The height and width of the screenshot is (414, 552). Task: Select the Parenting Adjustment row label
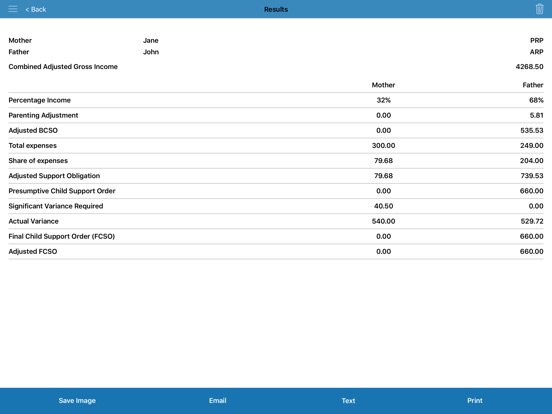pyautogui.click(x=43, y=115)
